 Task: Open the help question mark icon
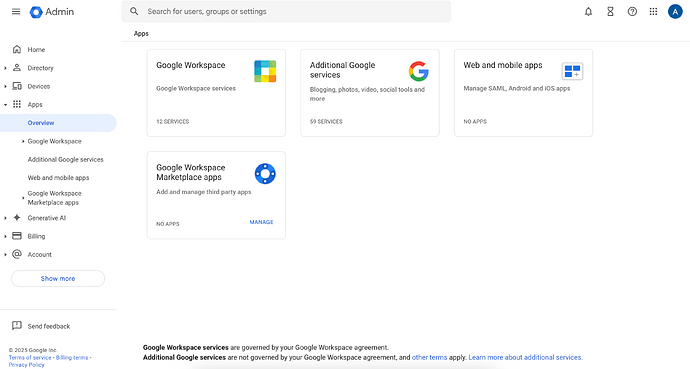pos(632,12)
